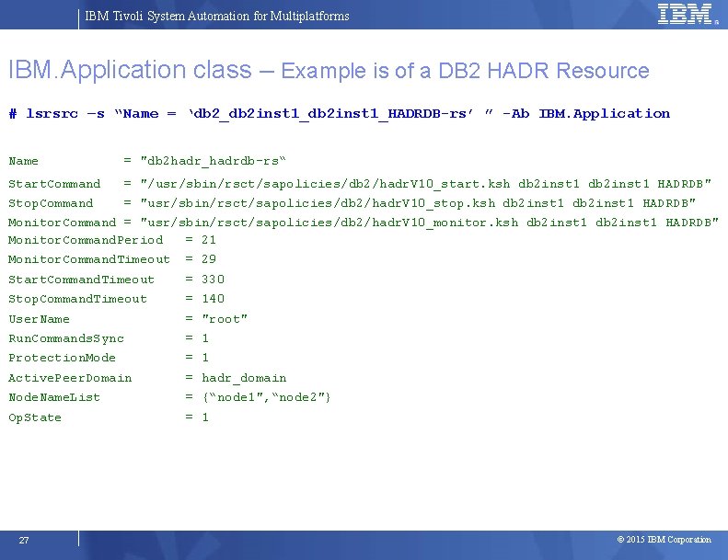The height and width of the screenshot is (560, 728).
Task: Select the ActivePeerDomain label
Action: pyautogui.click(x=70, y=378)
